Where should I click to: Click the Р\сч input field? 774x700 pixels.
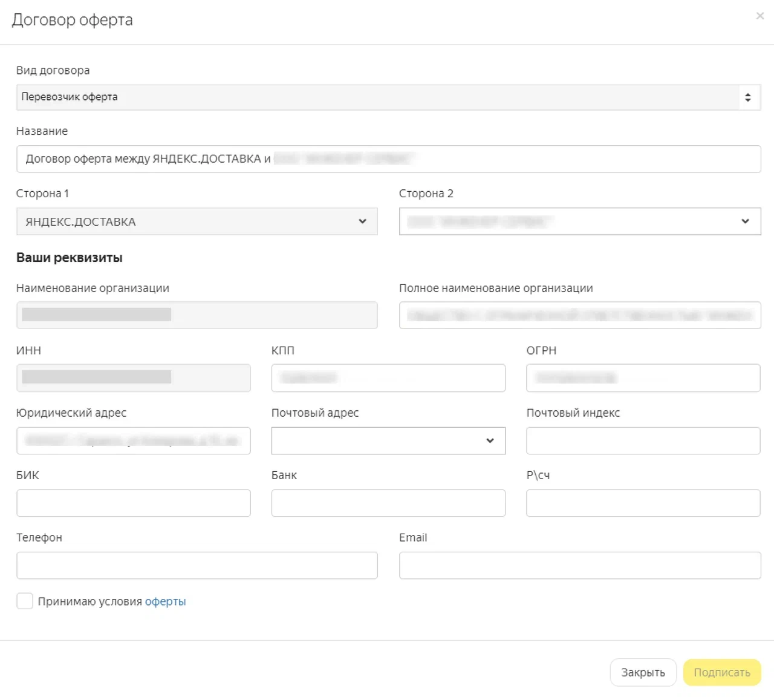(643, 503)
